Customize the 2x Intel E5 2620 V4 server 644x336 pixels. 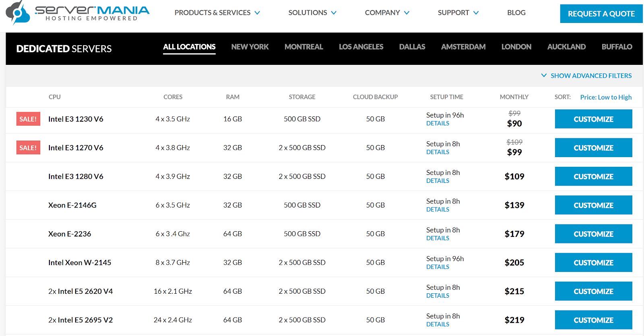pos(593,291)
